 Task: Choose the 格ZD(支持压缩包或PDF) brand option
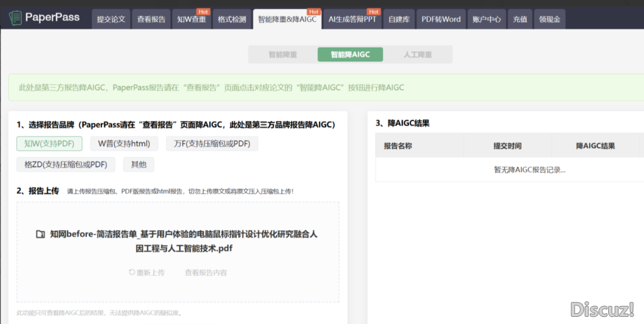[66, 165]
